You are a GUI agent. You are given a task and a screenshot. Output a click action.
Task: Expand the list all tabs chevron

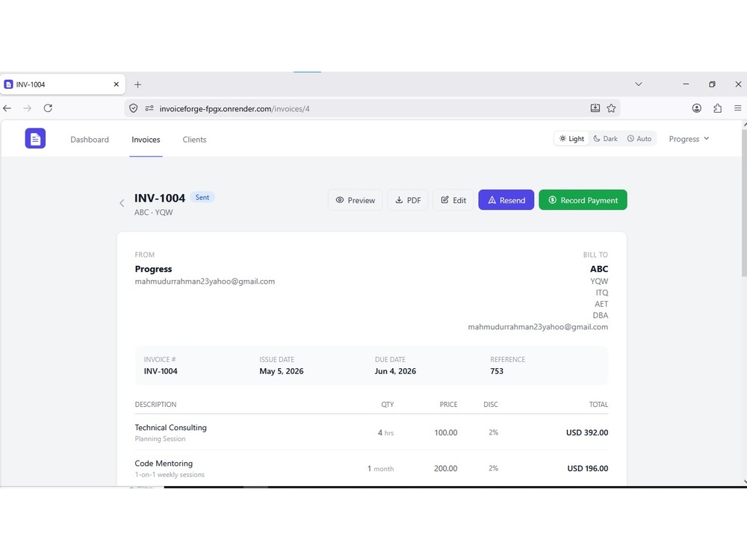click(639, 84)
